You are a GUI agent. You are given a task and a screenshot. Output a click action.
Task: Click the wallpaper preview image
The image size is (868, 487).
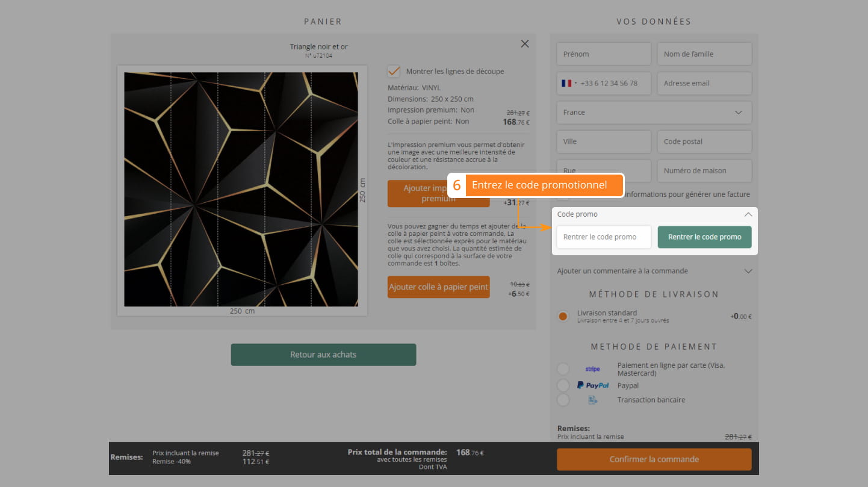tap(241, 190)
